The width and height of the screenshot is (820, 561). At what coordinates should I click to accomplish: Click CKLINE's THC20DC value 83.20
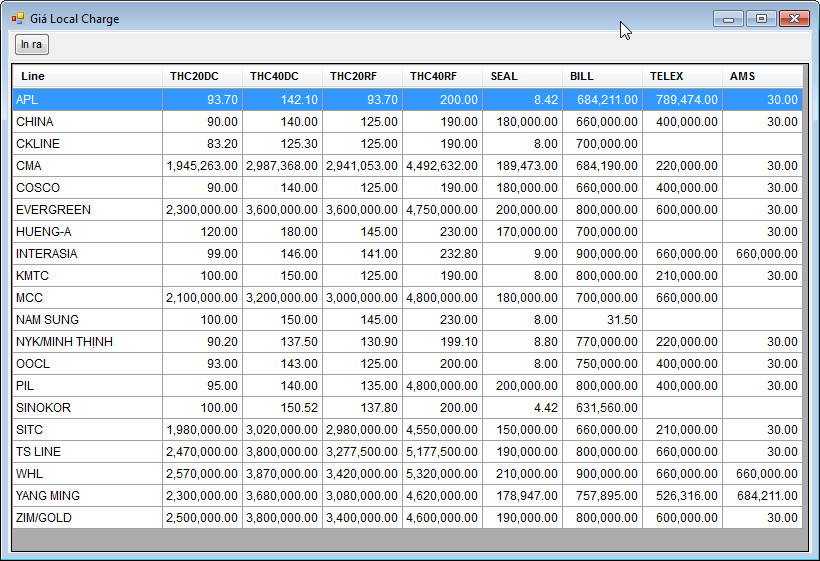[x=202, y=144]
